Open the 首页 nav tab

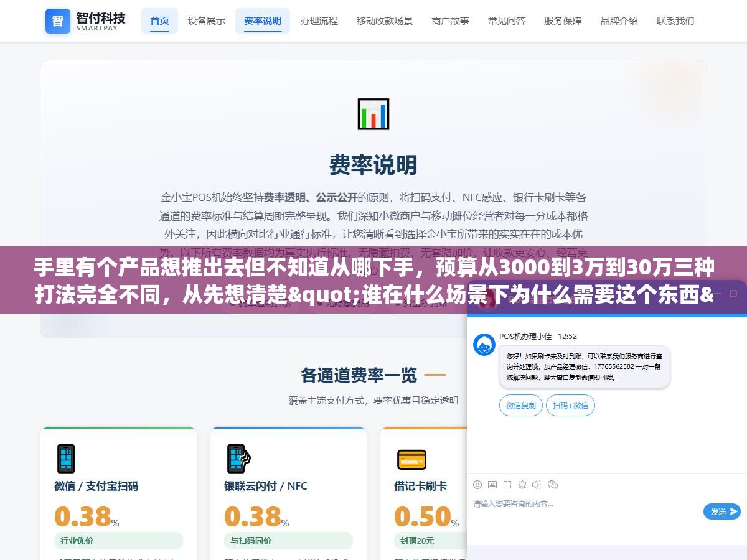[x=159, y=21]
